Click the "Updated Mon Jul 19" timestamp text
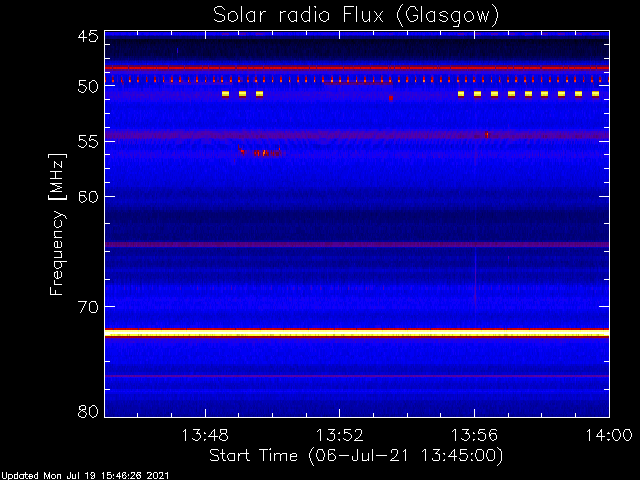640x480 pixels. coord(84,476)
